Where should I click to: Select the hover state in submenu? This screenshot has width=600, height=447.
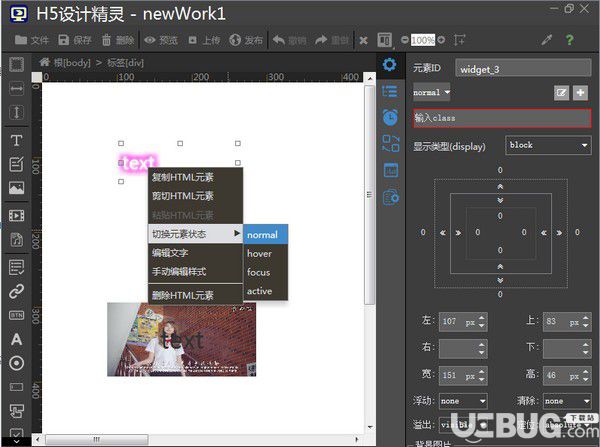tap(266, 253)
